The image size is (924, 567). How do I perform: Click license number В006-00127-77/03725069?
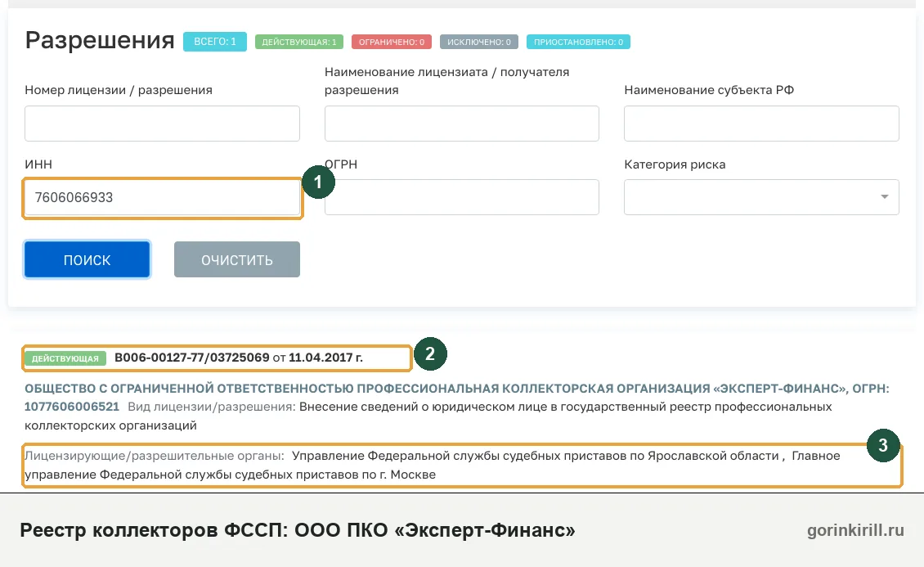(x=192, y=358)
